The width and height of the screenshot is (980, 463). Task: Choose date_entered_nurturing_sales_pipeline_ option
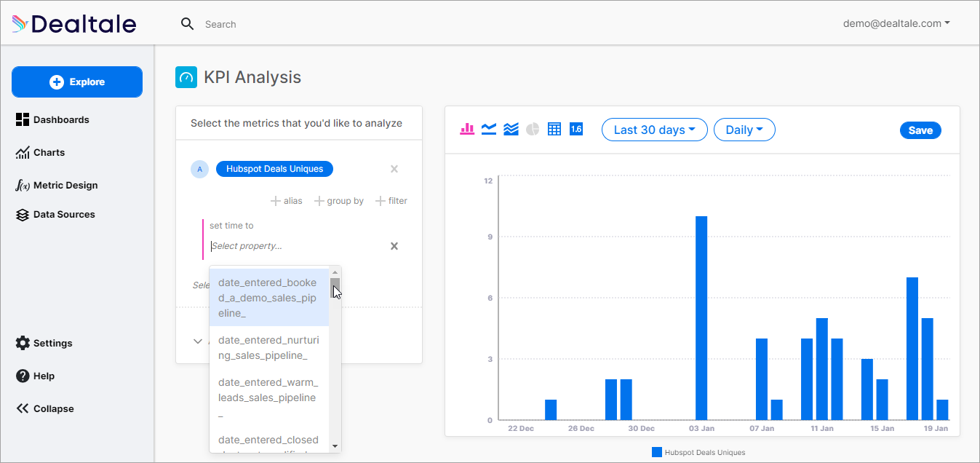pos(268,347)
